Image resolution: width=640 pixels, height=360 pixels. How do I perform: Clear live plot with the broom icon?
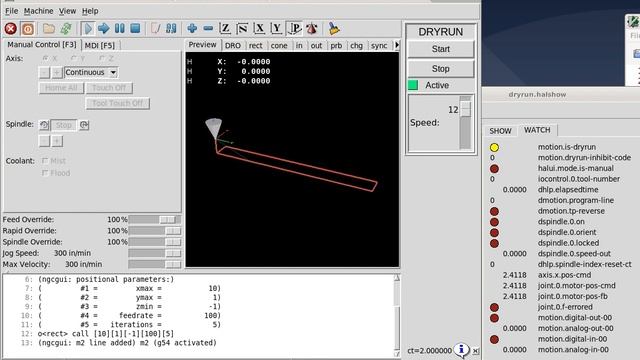coord(334,29)
